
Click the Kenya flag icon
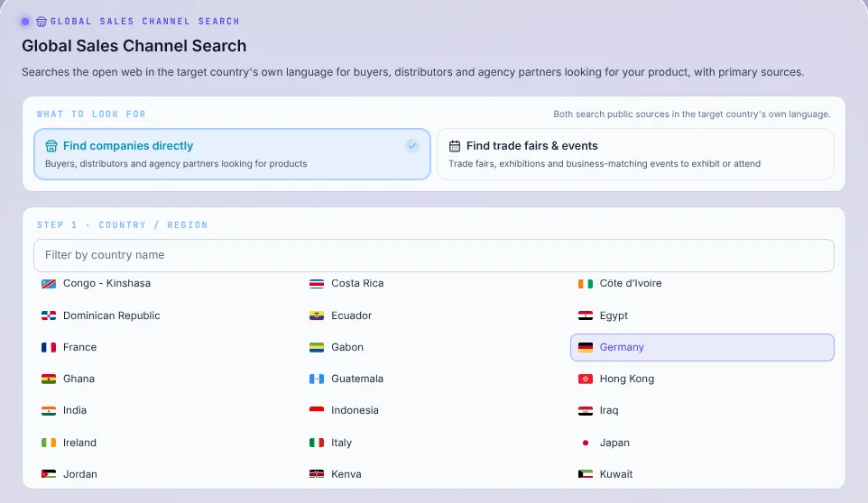(317, 474)
